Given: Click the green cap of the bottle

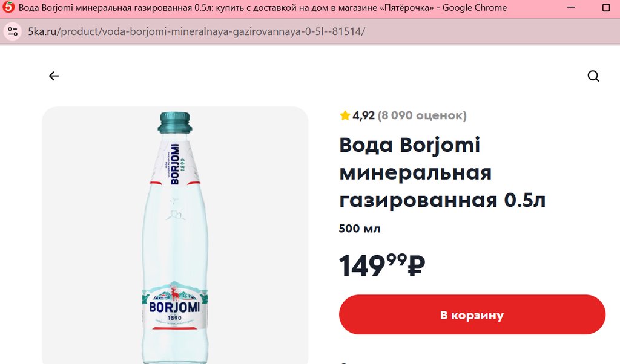Looking at the screenshot, I should coord(175,123).
